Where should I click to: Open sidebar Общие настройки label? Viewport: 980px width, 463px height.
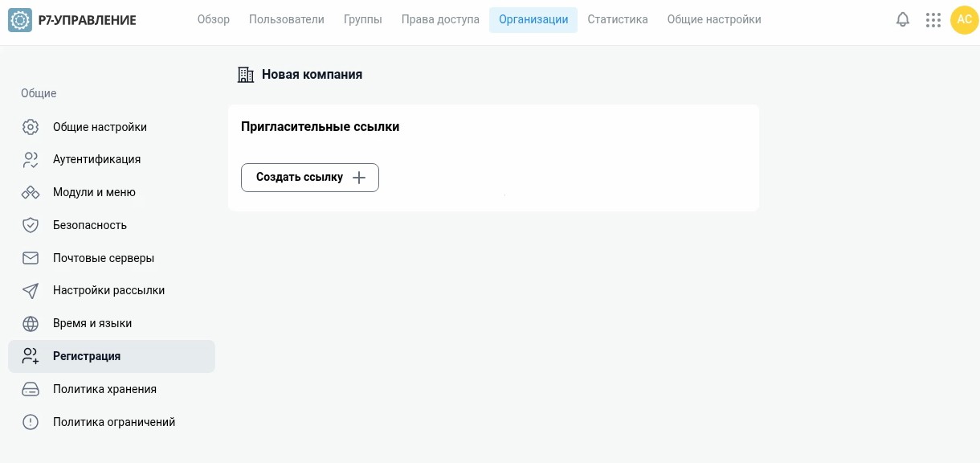100,127
